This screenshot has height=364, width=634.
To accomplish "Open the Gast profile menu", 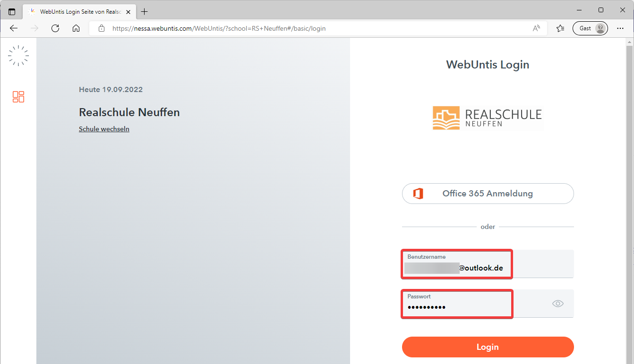I will (x=590, y=28).
